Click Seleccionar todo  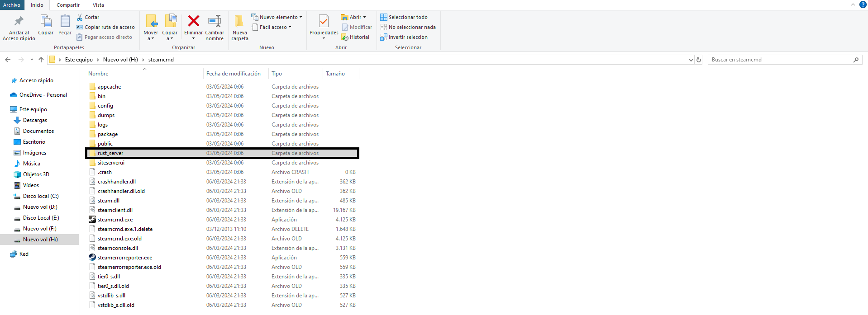pyautogui.click(x=404, y=17)
